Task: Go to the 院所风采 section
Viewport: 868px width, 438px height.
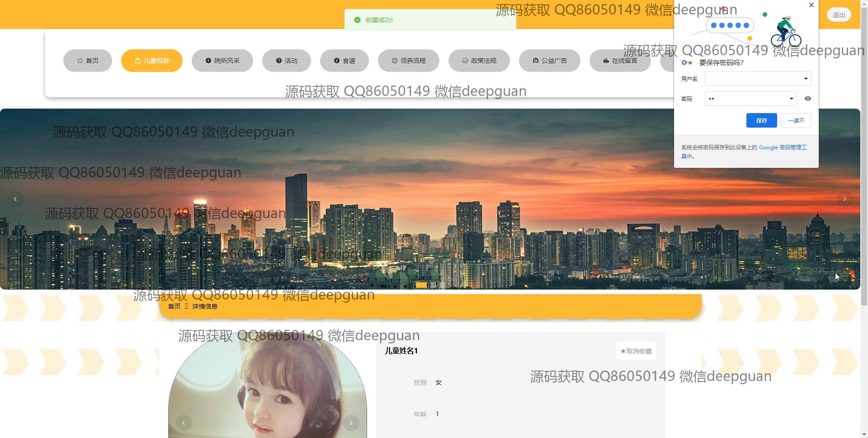Action: tap(222, 61)
